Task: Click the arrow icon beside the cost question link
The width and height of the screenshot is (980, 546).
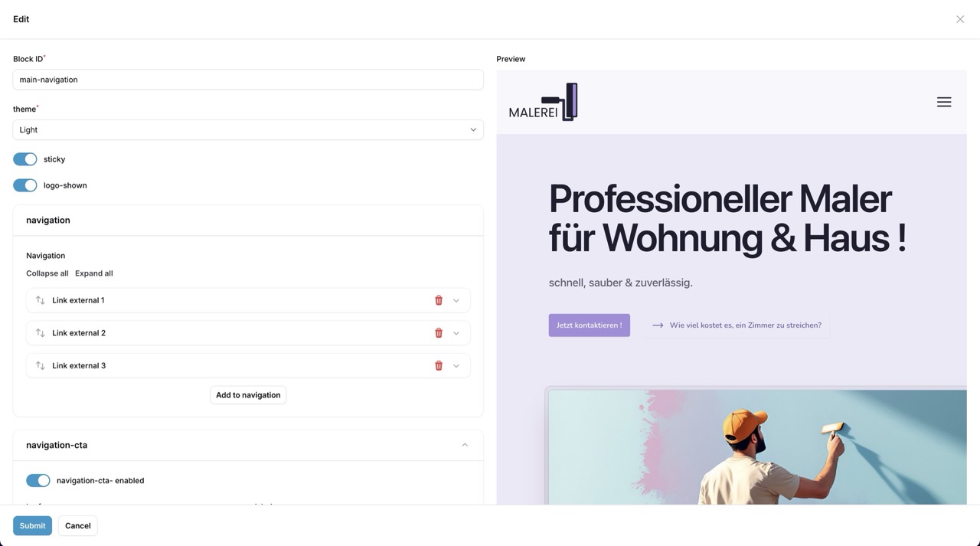Action: coord(658,325)
